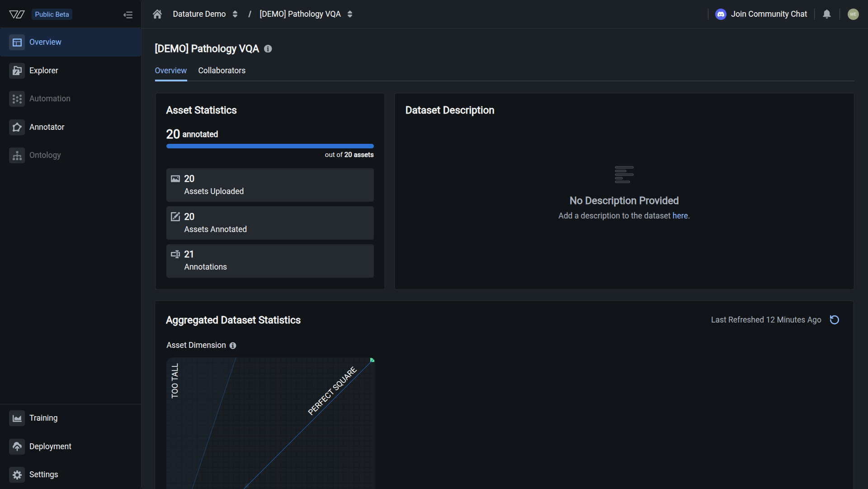Click the 'Dataset Description' heading
Screen dimensions: 868x489
click(450, 110)
